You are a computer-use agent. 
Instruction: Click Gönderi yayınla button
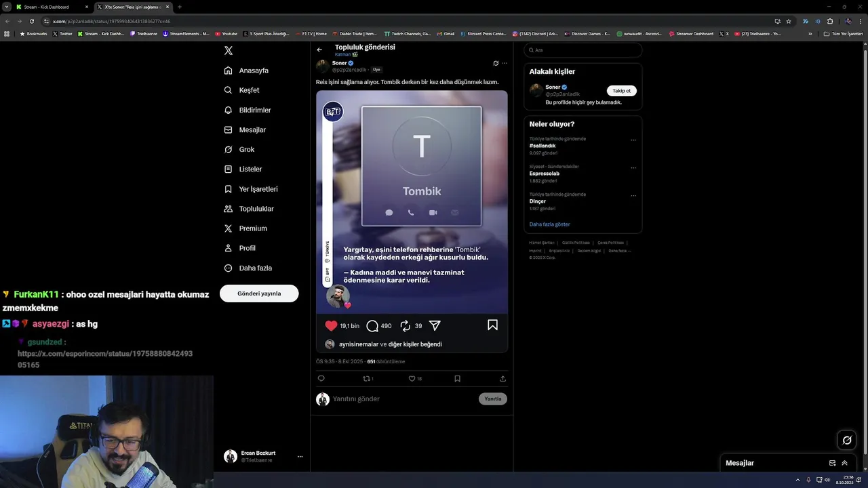[259, 293]
